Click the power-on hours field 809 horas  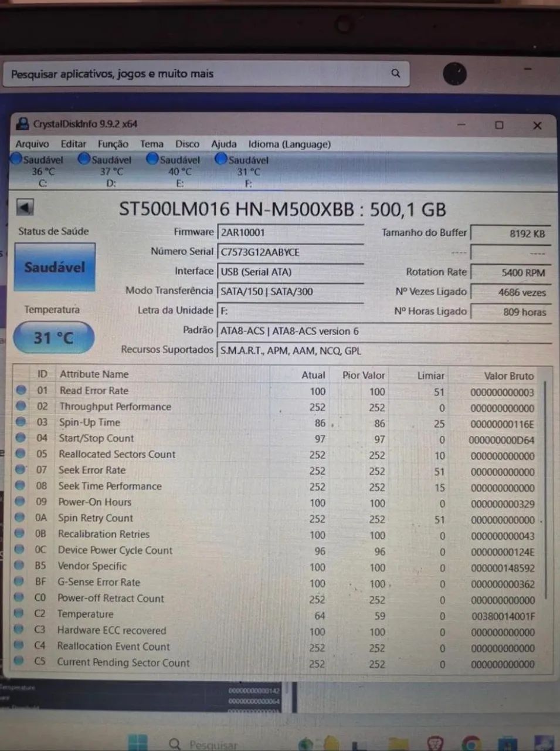pos(510,312)
